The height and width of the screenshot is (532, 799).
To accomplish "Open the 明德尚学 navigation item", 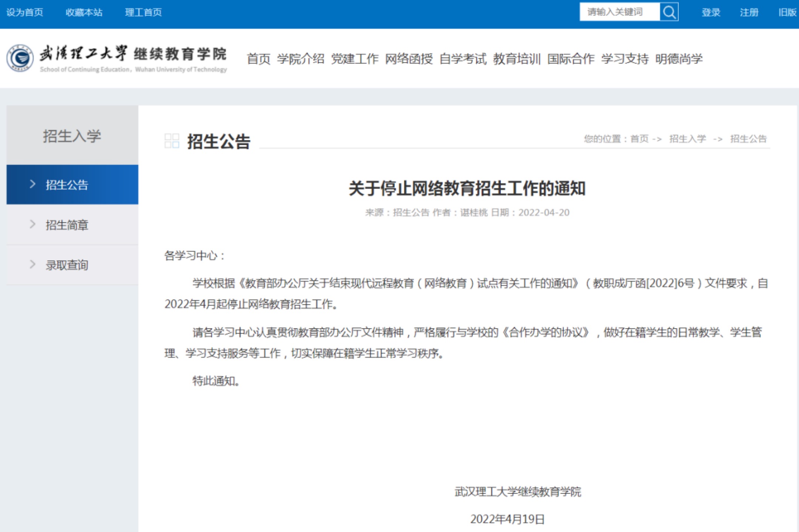I will point(679,59).
